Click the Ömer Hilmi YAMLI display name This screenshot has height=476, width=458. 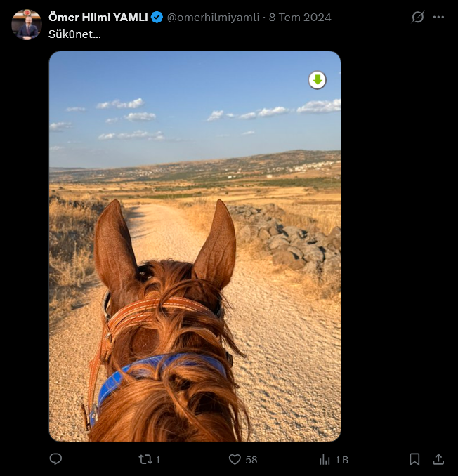(98, 18)
